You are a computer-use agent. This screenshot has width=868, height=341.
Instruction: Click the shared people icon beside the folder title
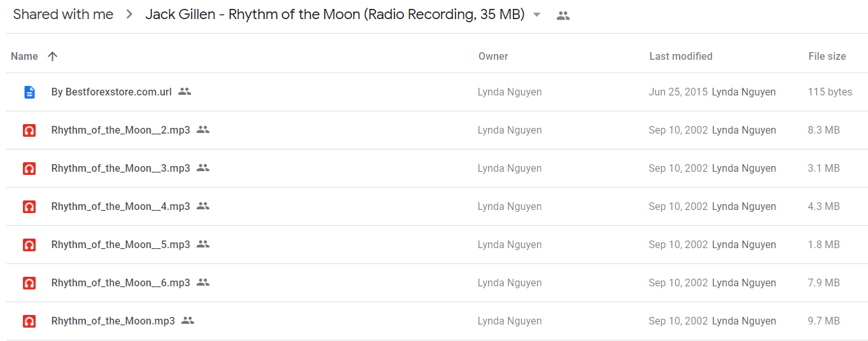[x=563, y=16]
